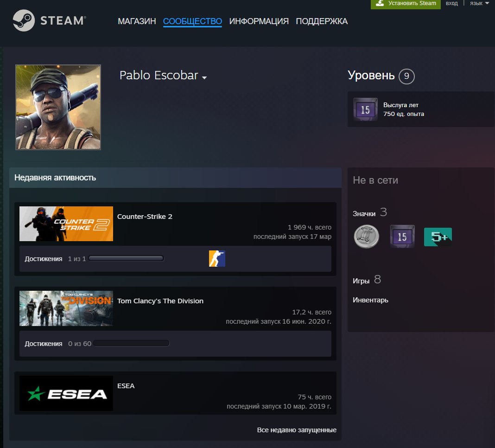Click Достижения label in Counter-Strike 2 row

(x=44, y=259)
